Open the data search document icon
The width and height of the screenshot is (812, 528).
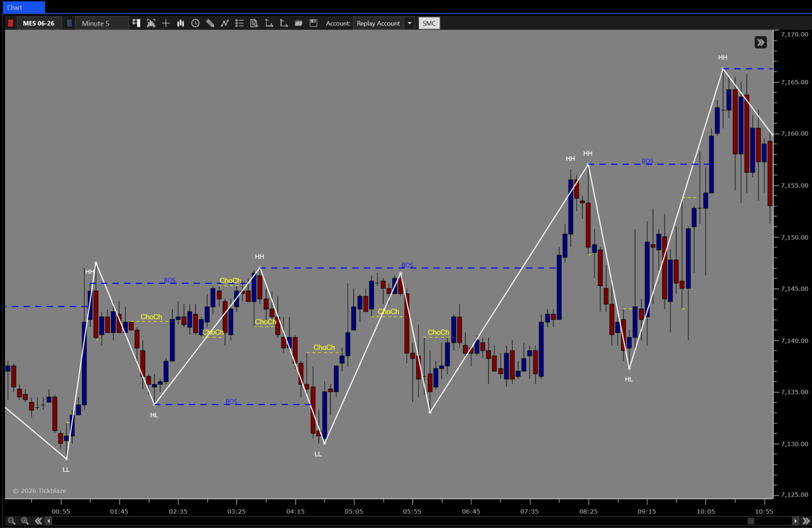pyautogui.click(x=254, y=23)
